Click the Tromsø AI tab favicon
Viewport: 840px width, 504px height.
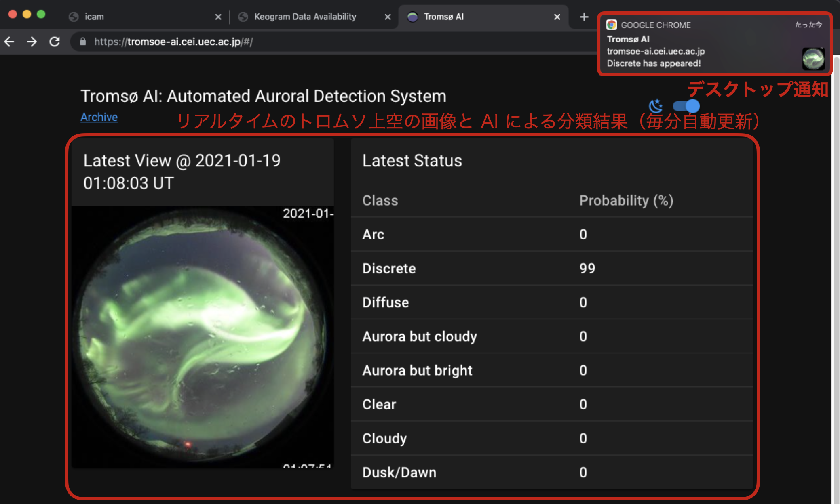pyautogui.click(x=412, y=17)
